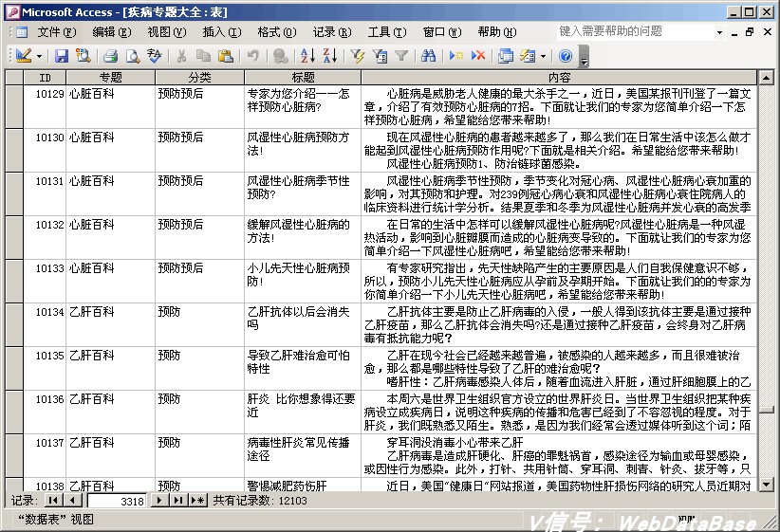
Task: Click title cell 乙肝抗体以后会消失吗
Action: point(303,324)
